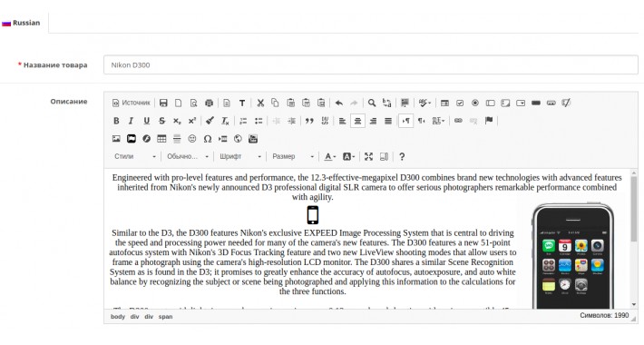Click the Save floppy disk icon
Image resolution: width=644 pixels, height=345 pixels.
click(163, 103)
